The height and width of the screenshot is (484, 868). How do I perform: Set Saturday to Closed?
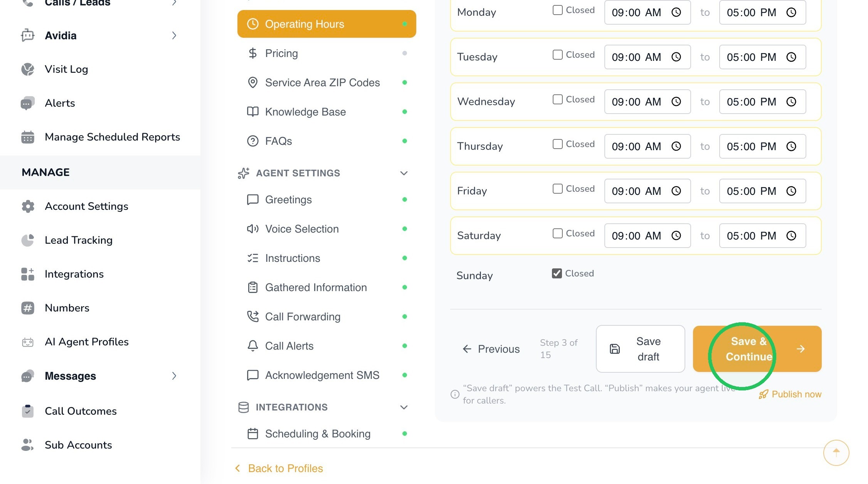click(x=557, y=233)
